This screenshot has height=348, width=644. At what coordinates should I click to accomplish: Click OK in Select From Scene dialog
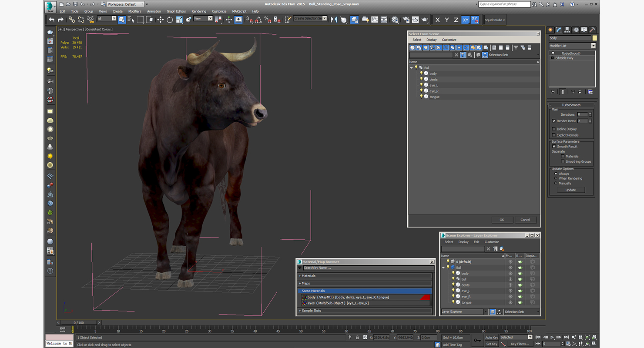coord(502,220)
